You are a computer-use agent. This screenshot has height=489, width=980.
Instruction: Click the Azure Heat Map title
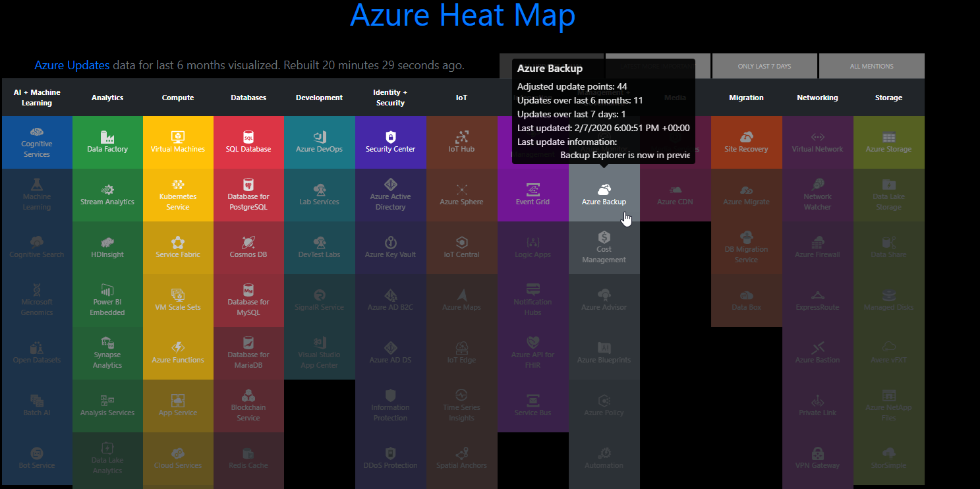tap(463, 14)
